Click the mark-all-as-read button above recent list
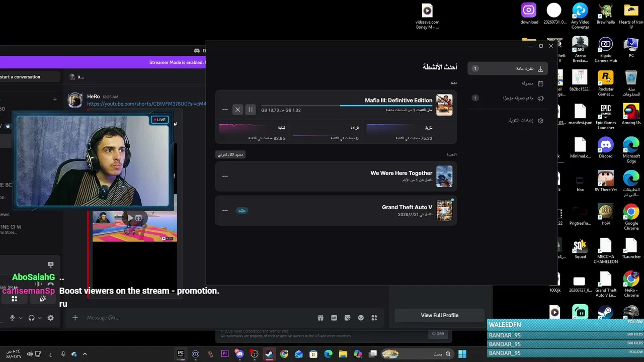The height and width of the screenshot is (362, 644). (x=230, y=154)
